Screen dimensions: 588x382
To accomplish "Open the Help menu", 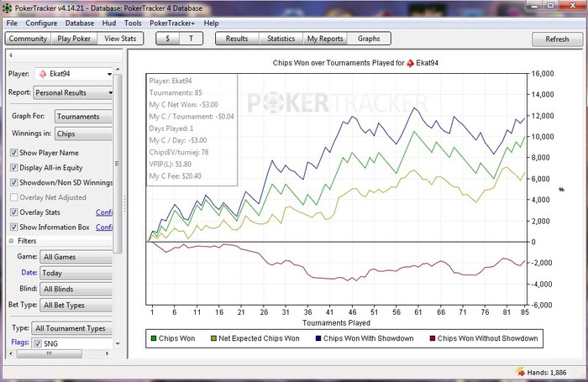I will point(211,24).
